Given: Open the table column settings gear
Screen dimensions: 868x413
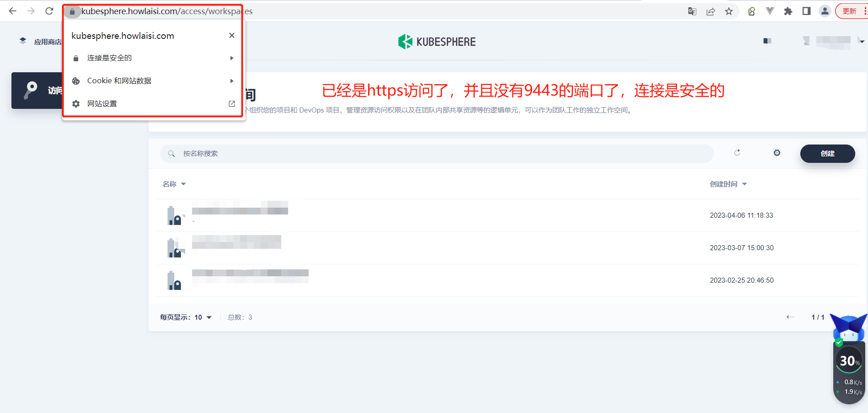Looking at the screenshot, I should tap(777, 153).
